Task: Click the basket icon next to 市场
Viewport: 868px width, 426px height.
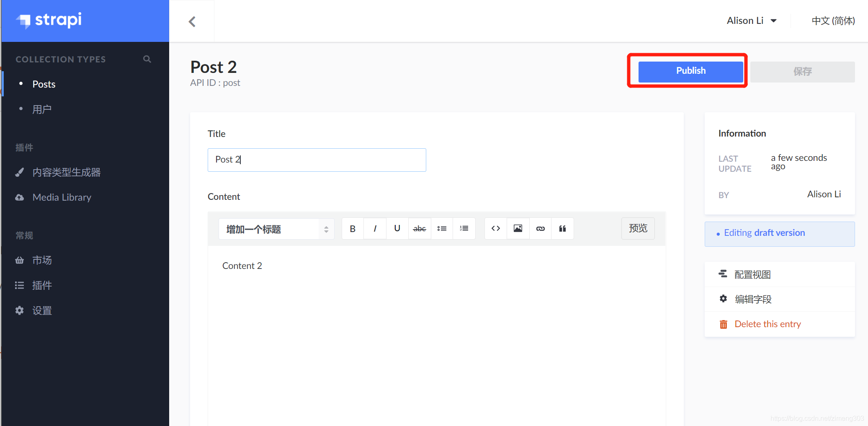Action: click(19, 260)
